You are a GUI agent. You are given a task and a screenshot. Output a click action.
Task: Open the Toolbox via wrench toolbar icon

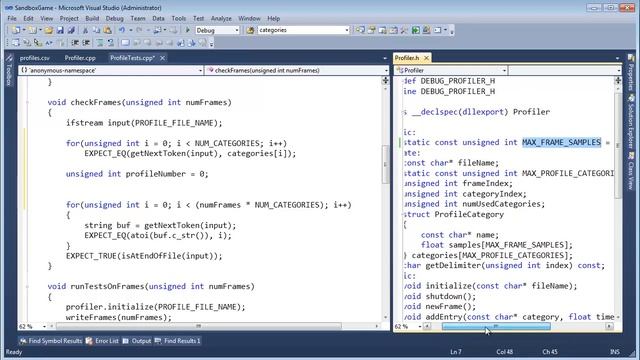[x=404, y=30]
